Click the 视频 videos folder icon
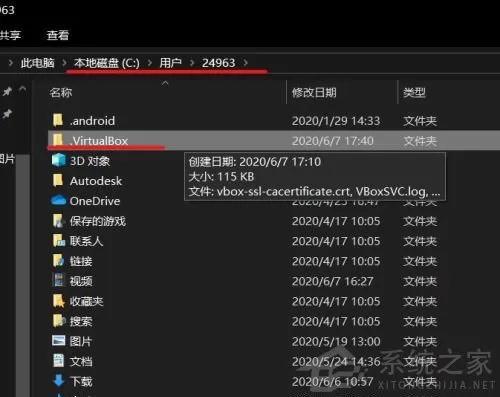 point(59,280)
